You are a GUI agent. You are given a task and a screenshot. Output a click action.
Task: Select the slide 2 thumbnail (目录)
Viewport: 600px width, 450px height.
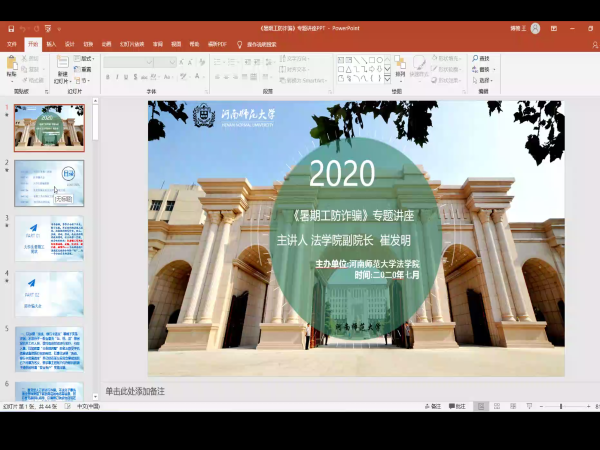point(49,183)
